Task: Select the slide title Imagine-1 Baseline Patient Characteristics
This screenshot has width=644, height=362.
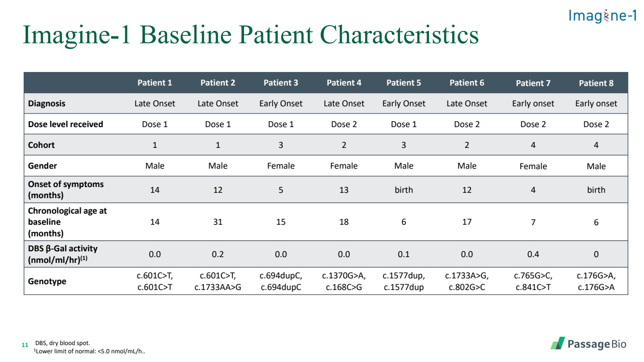Action: click(x=251, y=35)
